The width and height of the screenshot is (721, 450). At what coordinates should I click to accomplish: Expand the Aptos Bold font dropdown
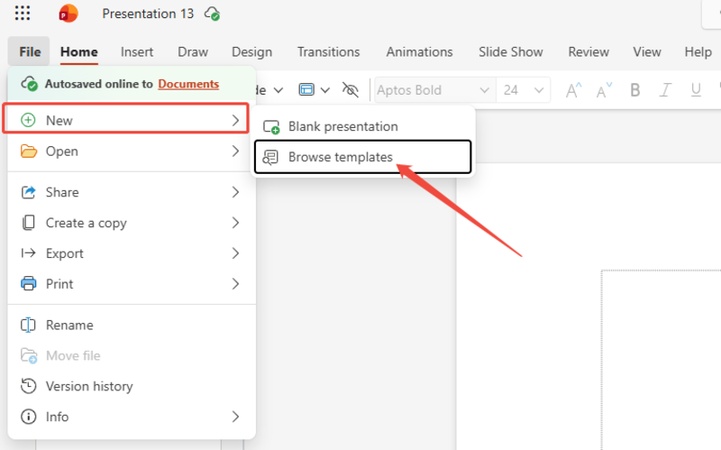pos(485,90)
